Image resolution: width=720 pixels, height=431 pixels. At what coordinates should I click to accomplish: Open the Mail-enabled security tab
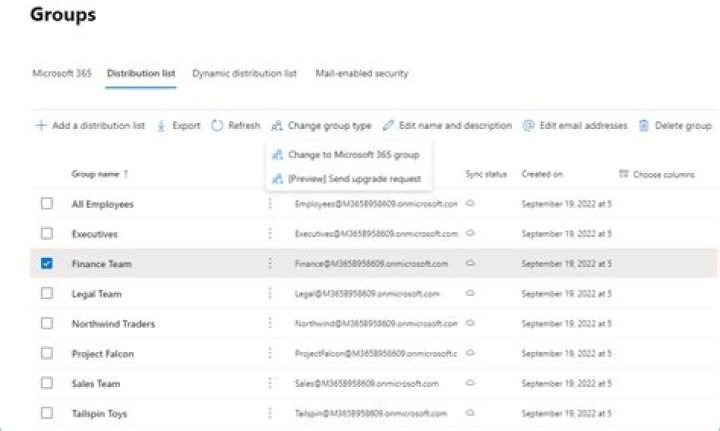(x=362, y=73)
